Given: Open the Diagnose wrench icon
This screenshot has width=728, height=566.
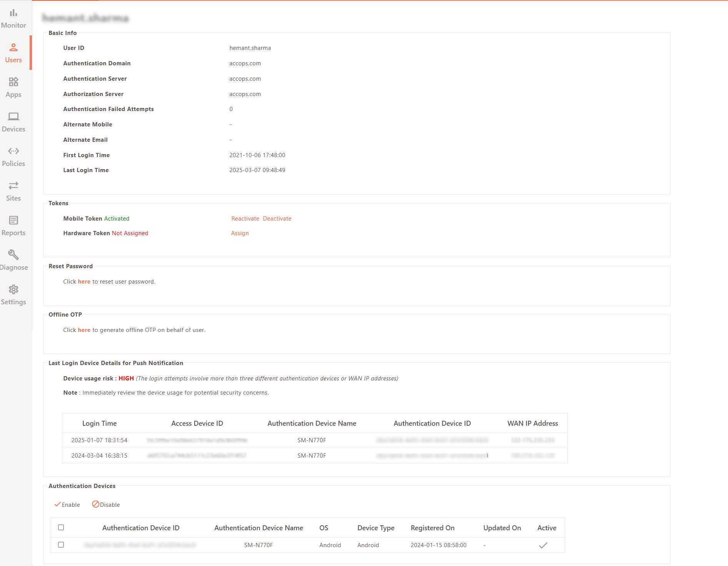Looking at the screenshot, I should pos(13,255).
